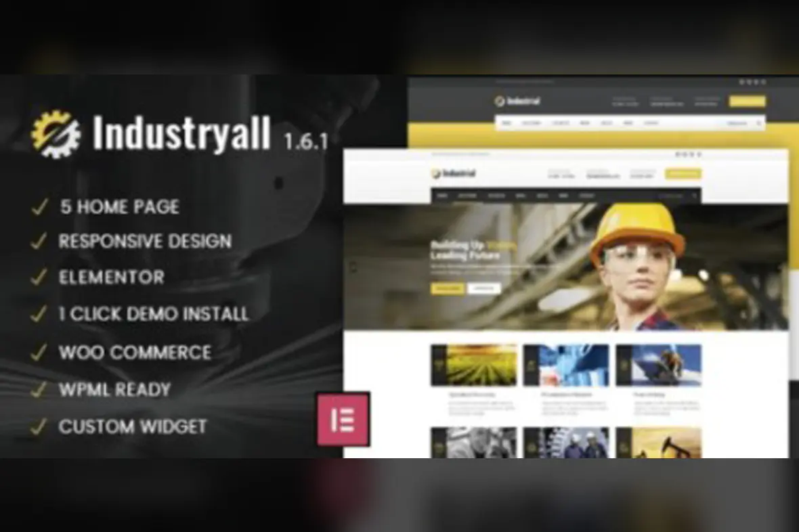Select the "5 HOME PAGE" feature text
The width and height of the screenshot is (799, 532).
[x=120, y=207]
